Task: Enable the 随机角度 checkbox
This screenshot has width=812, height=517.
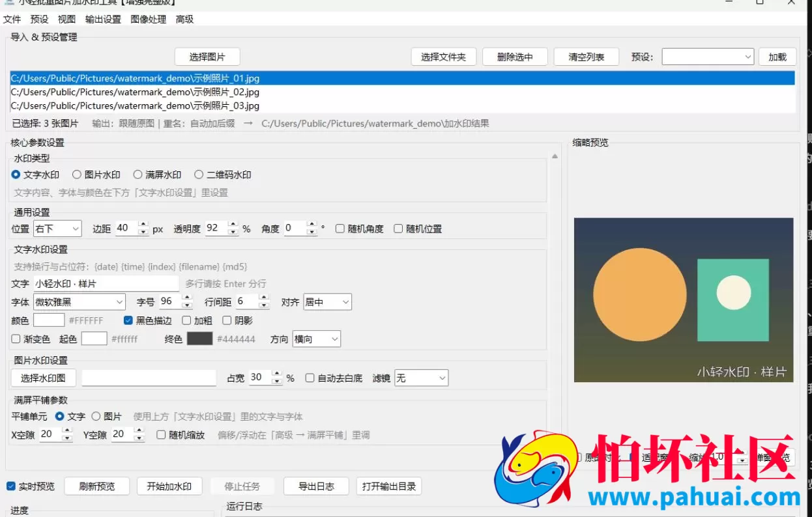Action: point(360,229)
